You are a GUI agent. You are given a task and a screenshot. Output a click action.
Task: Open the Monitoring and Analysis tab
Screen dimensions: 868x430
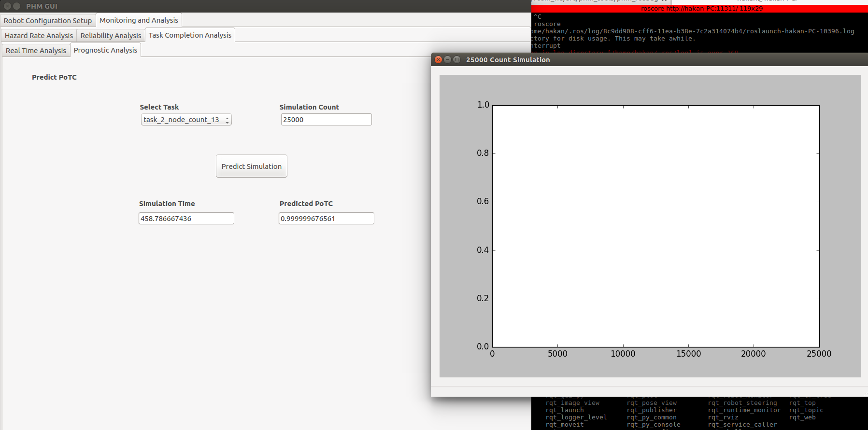pos(139,20)
